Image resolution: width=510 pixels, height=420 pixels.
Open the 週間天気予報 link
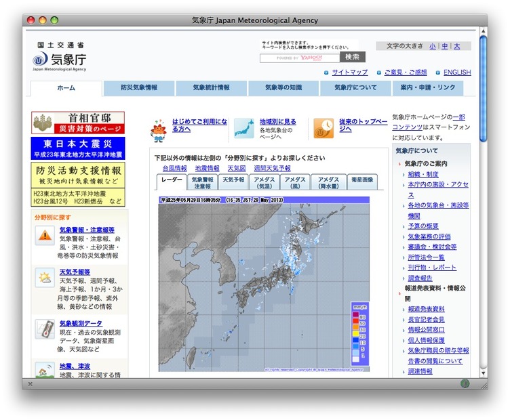coord(272,168)
